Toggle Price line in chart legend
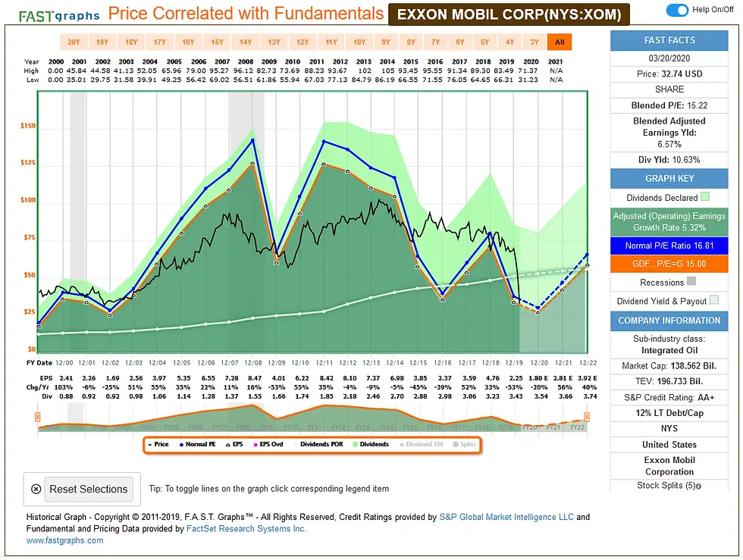 click(158, 444)
